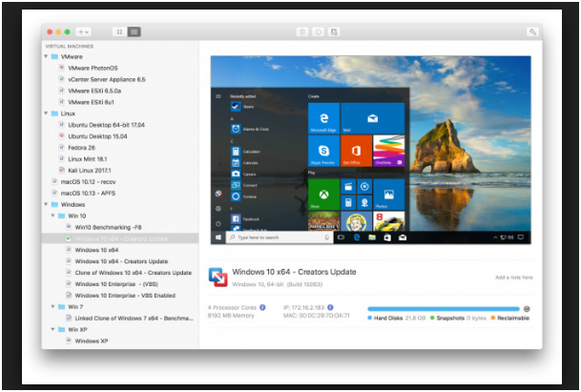581x392 pixels.
Task: Click the Fedora 26 VM icon
Action: click(62, 148)
